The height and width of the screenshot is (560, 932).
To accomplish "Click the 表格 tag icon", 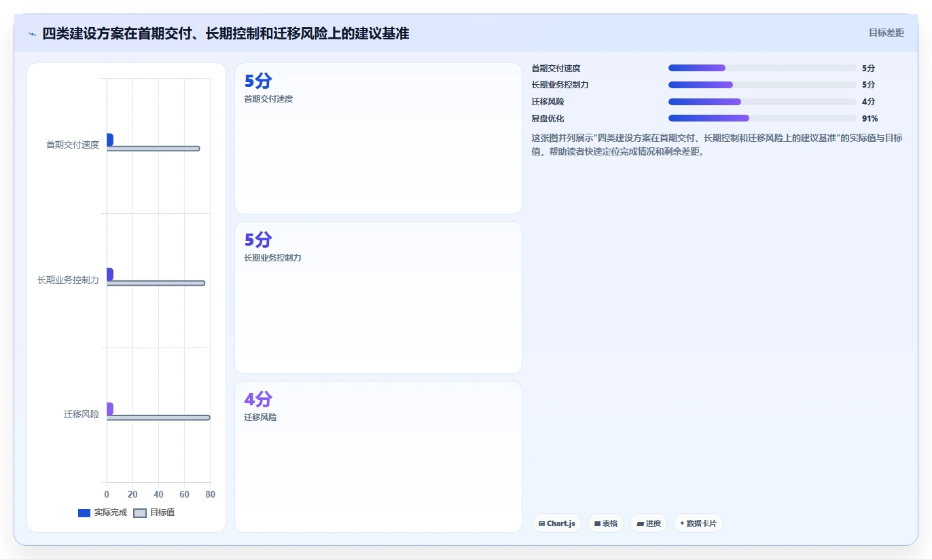I will pyautogui.click(x=597, y=524).
